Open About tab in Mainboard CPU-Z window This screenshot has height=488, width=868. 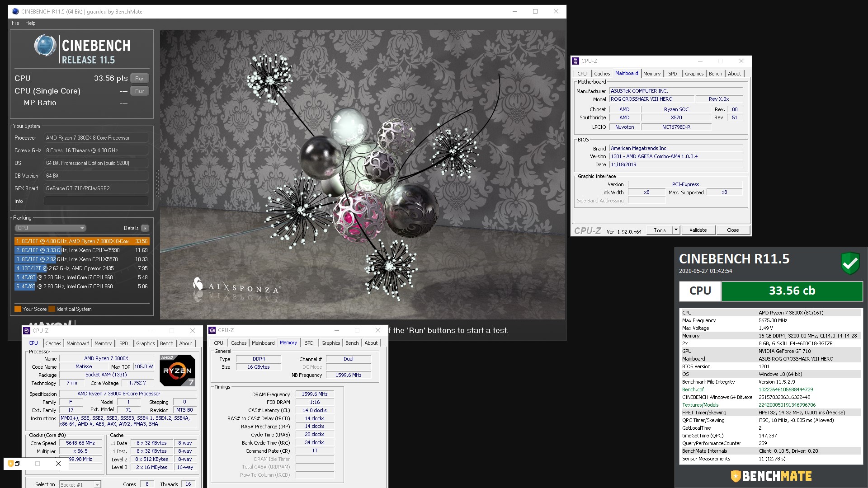tap(734, 74)
